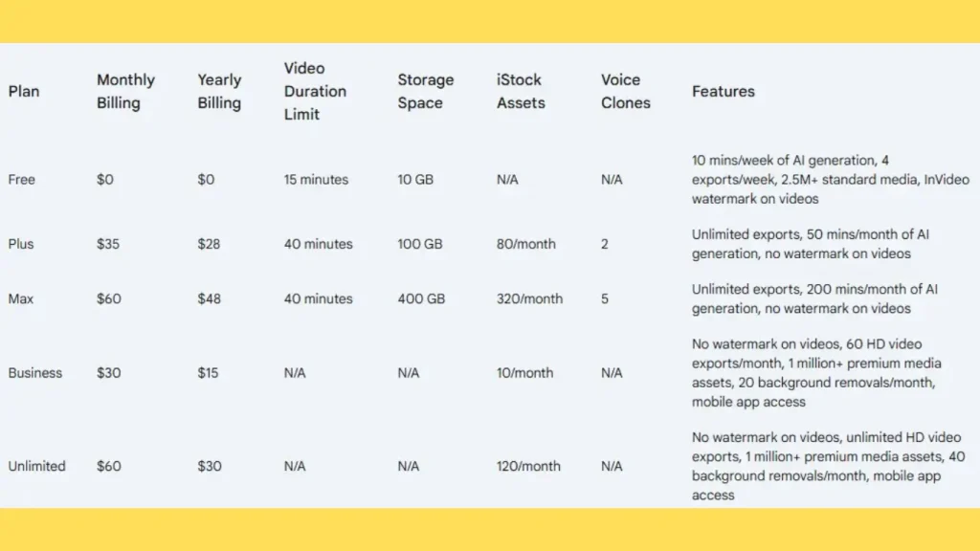Select the "Business" plan row label

coord(35,373)
